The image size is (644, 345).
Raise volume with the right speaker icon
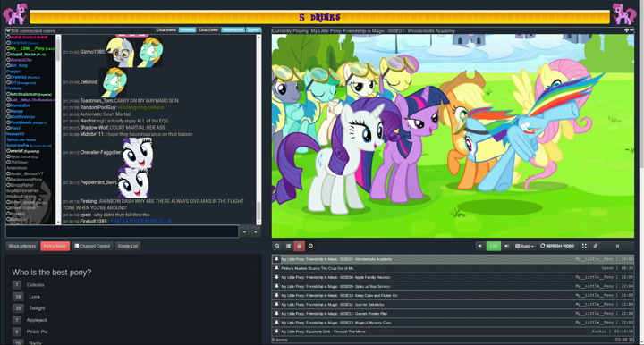[x=506, y=246]
